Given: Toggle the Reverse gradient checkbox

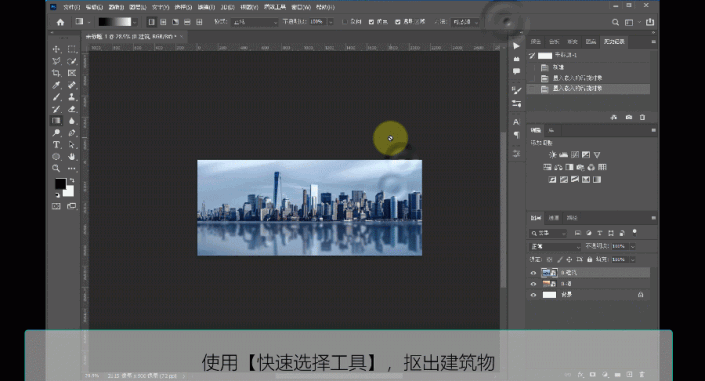Looking at the screenshot, I should [x=345, y=22].
